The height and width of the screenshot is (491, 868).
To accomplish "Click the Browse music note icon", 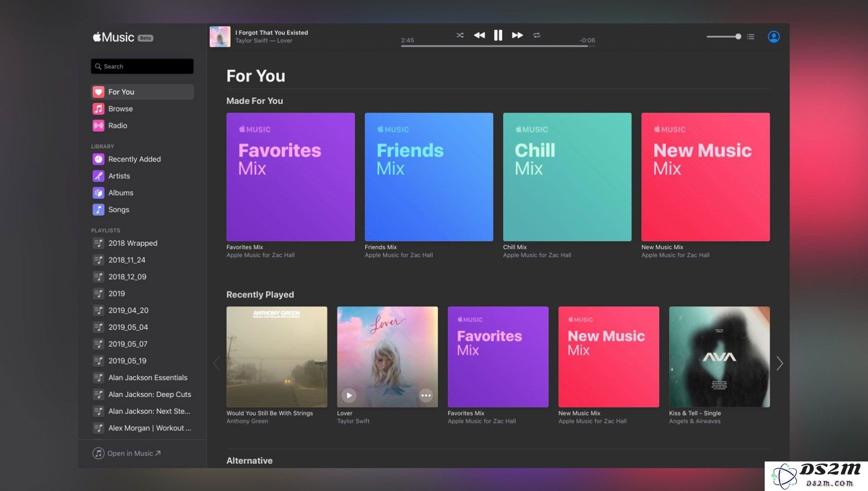I will [99, 109].
